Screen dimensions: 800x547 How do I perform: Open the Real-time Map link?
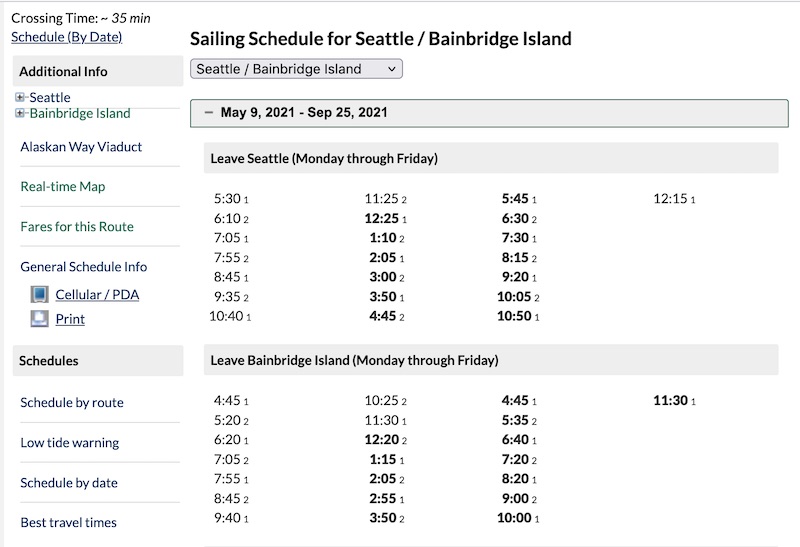click(x=62, y=186)
